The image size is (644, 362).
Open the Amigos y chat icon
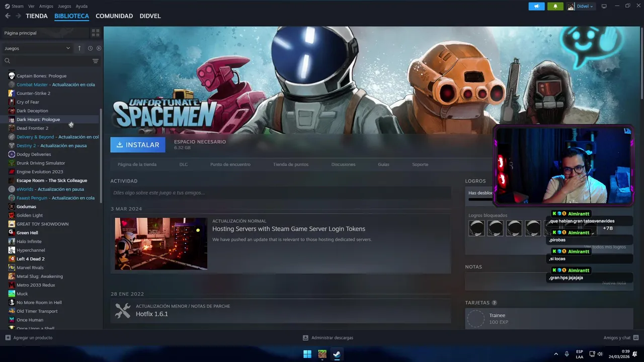click(636, 338)
